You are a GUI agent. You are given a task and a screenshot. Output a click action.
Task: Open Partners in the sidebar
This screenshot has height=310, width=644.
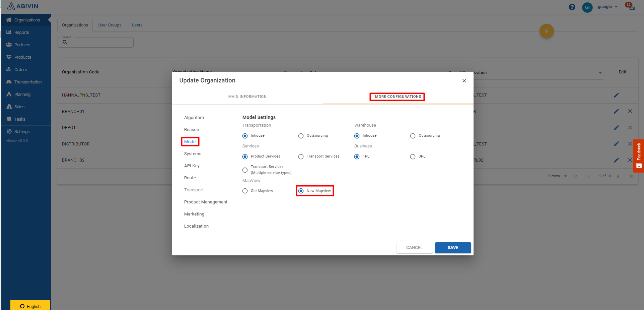[26, 45]
